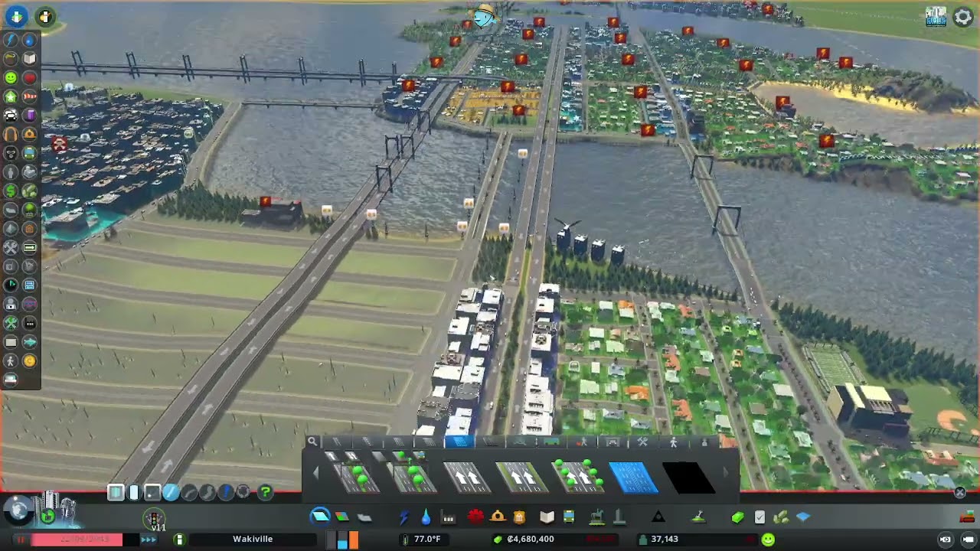Open the Traffic info view car icon

click(x=11, y=115)
